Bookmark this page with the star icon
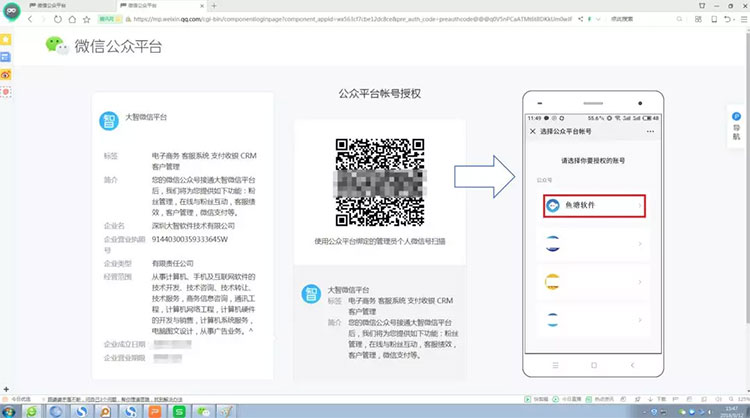Image resolution: width=750 pixels, height=418 pixels. 87,19
